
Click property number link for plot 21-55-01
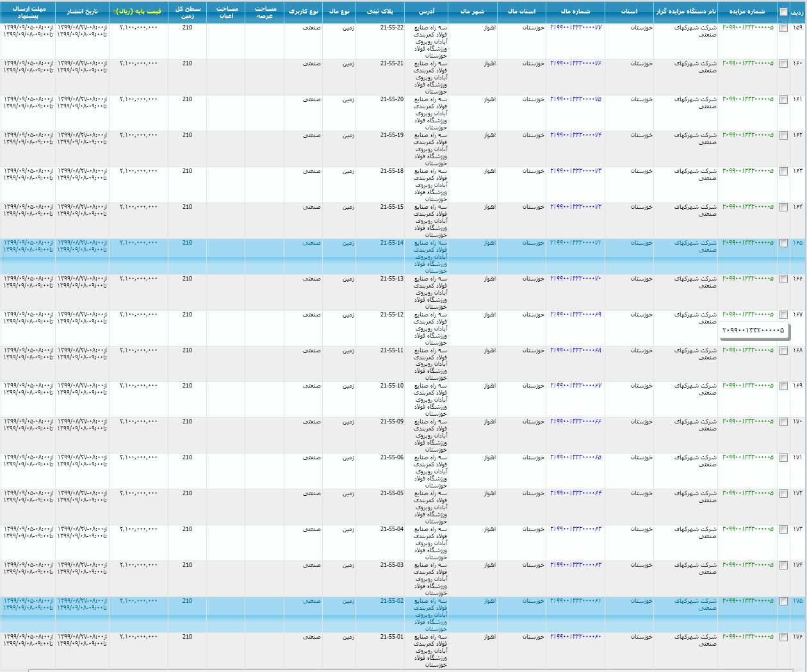click(x=575, y=637)
